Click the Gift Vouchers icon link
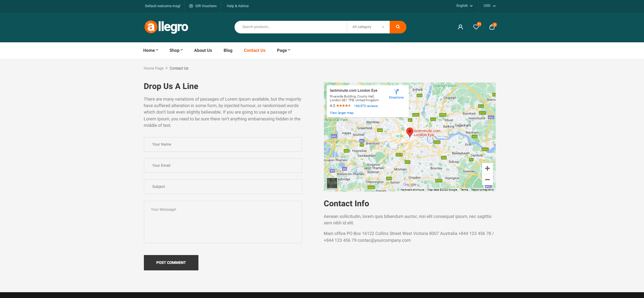 203,6
